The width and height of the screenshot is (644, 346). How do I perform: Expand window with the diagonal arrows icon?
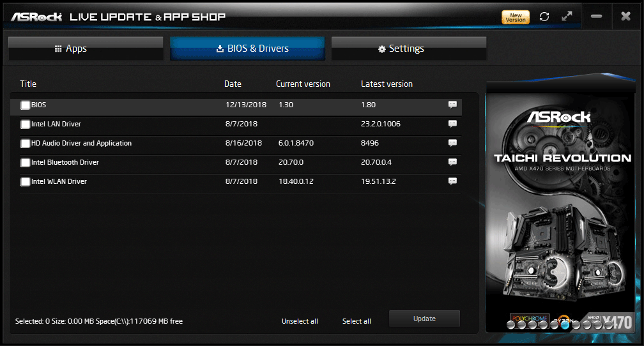coord(567,17)
